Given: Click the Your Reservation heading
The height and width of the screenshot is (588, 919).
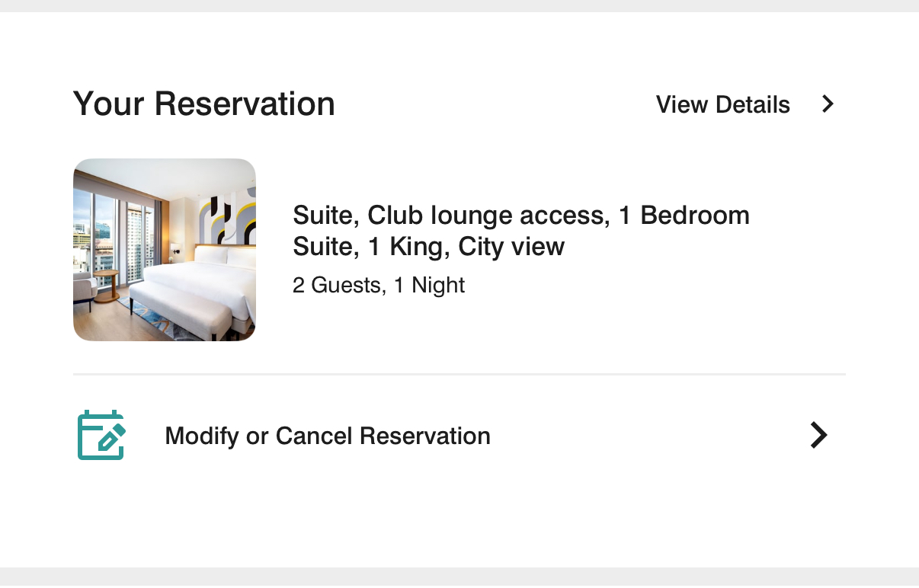Looking at the screenshot, I should [203, 104].
